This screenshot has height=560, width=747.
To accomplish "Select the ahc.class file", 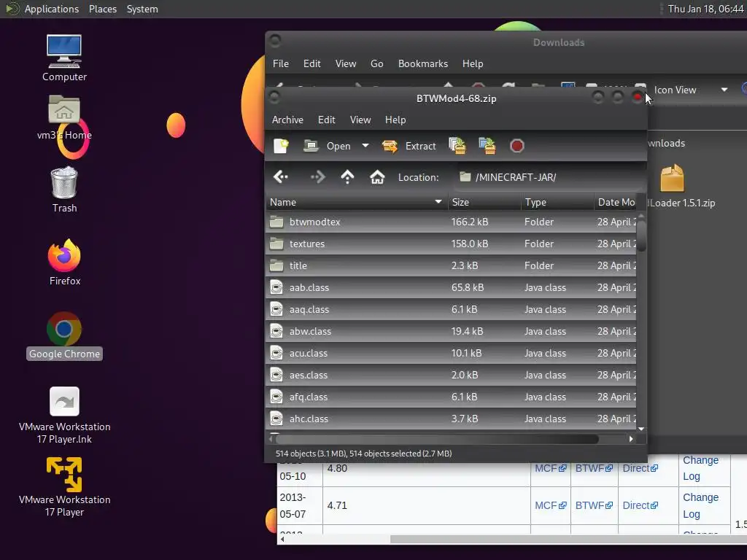I will (451, 419).
